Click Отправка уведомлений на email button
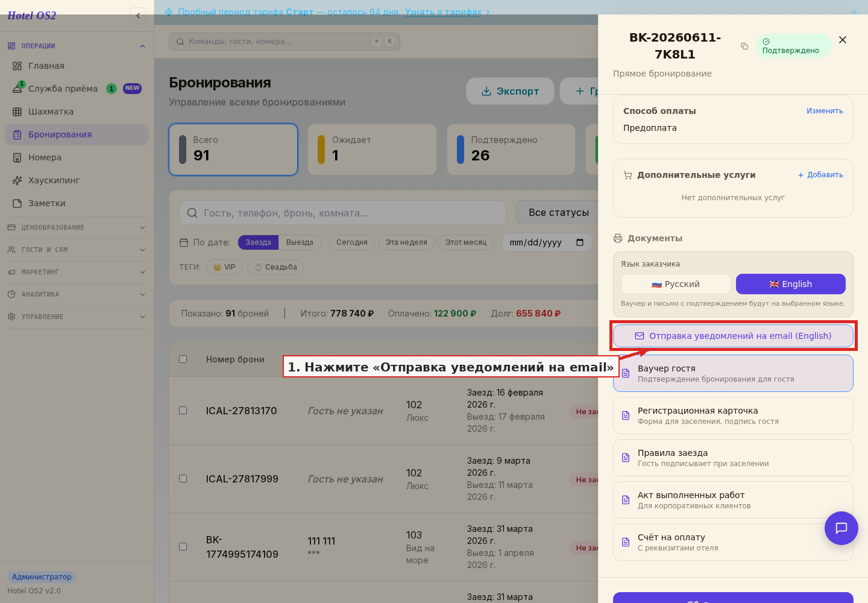This screenshot has width=868, height=603. (x=733, y=336)
